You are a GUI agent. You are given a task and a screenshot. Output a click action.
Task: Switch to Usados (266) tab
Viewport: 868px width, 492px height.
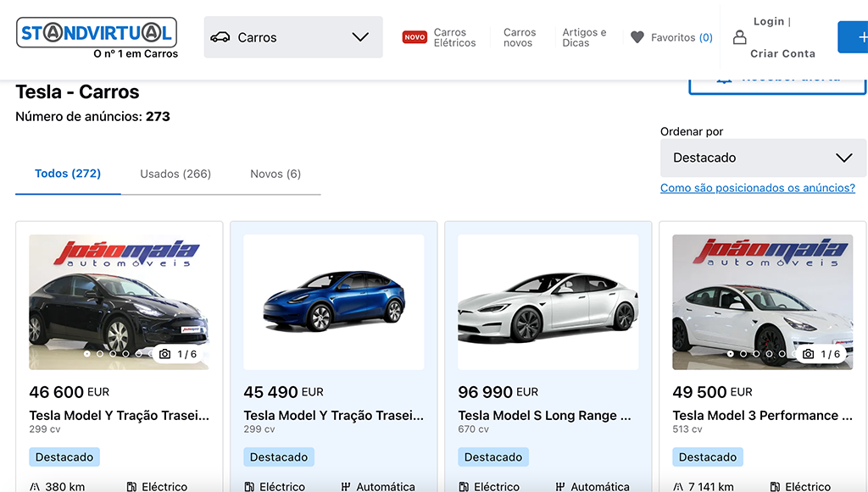175,174
